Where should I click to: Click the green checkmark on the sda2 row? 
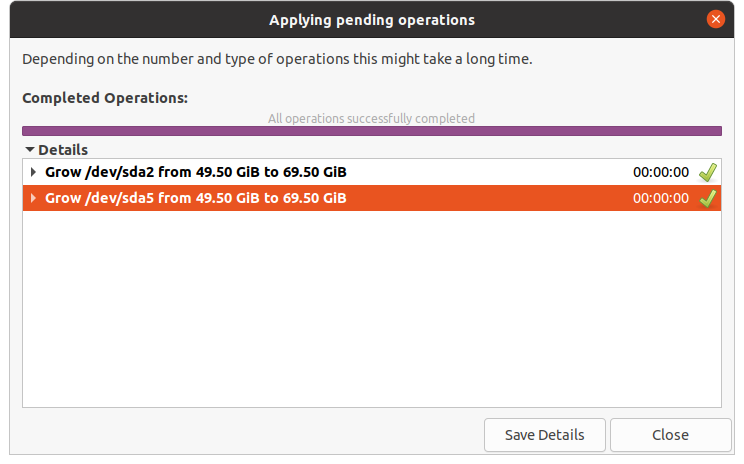(708, 173)
